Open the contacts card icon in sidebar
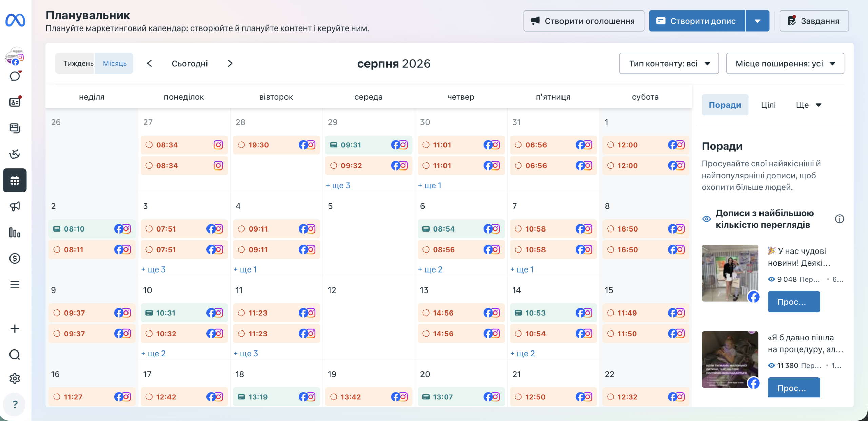 click(x=15, y=102)
